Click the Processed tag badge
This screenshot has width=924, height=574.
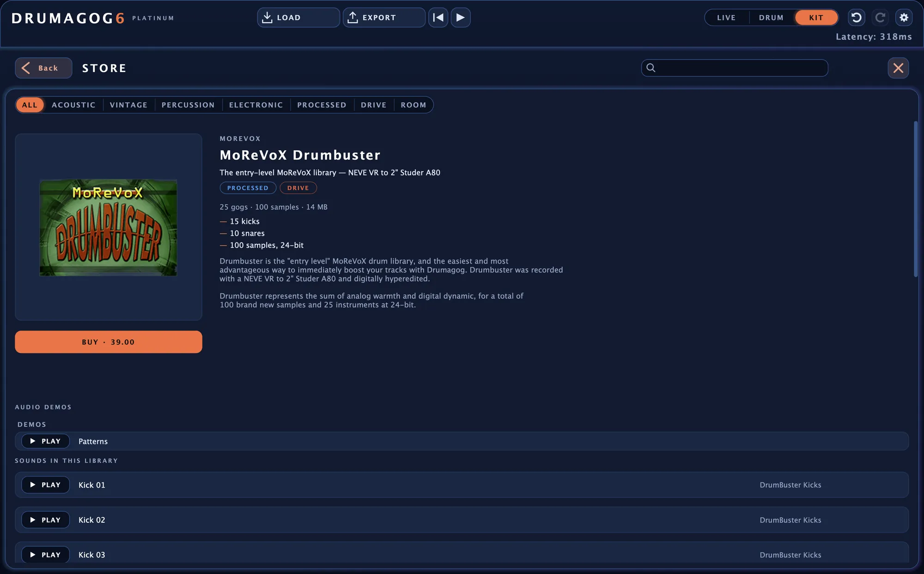[248, 188]
